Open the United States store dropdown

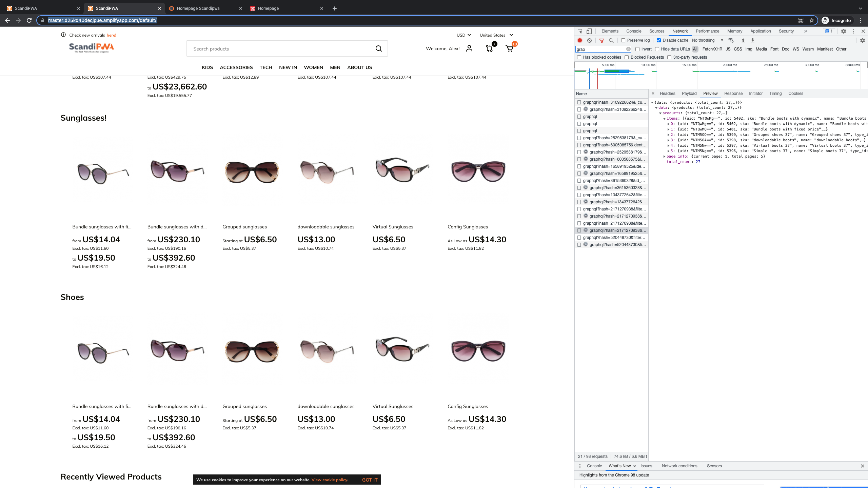coord(496,35)
